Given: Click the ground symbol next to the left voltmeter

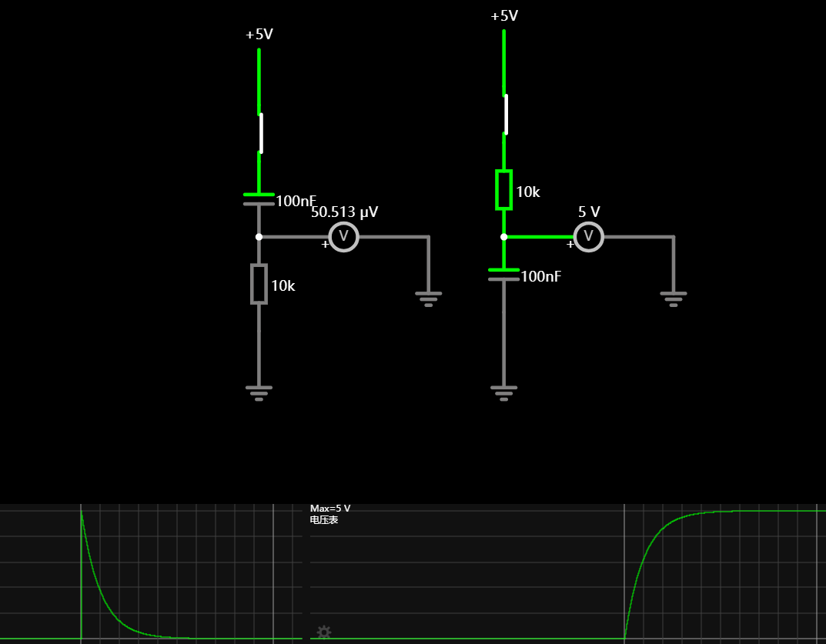Looking at the screenshot, I should (428, 299).
